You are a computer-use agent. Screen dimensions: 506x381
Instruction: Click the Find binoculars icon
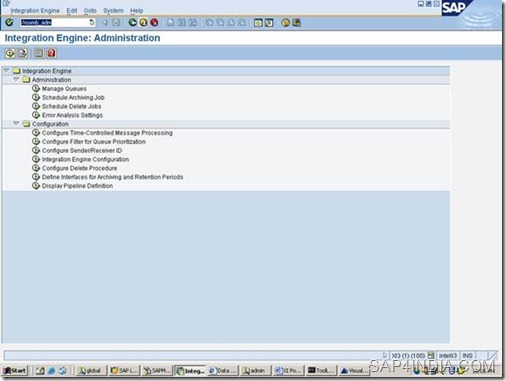point(181,23)
